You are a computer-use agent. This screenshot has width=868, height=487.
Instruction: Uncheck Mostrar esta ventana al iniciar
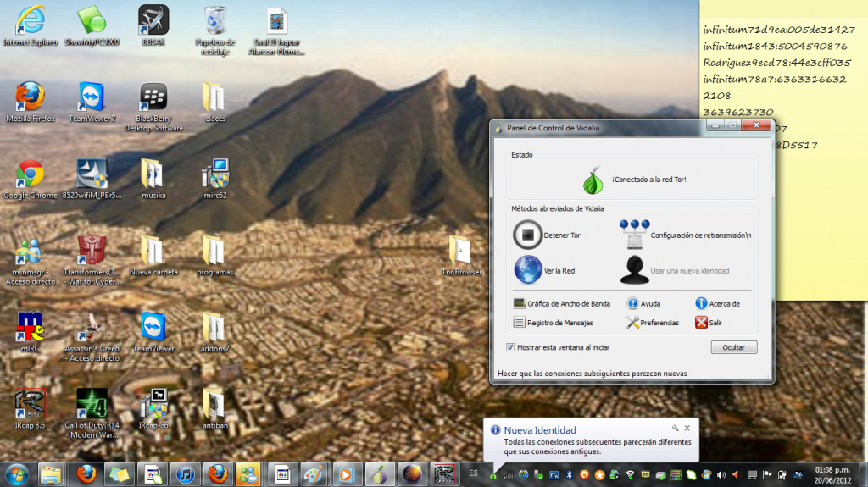click(x=510, y=347)
